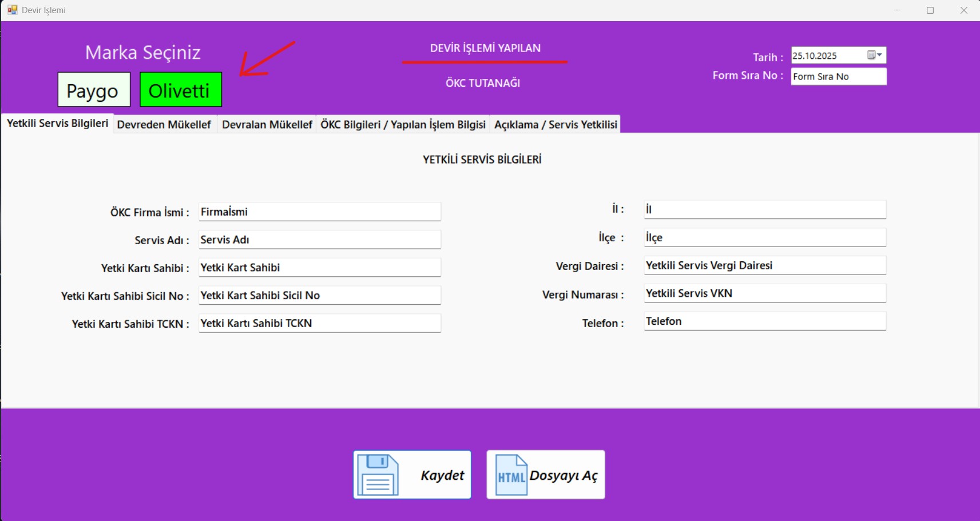This screenshot has width=980, height=521.
Task: Go to ÖKC Bilgileri / Yapılan İşlem Bilgisi tab
Action: pos(403,125)
